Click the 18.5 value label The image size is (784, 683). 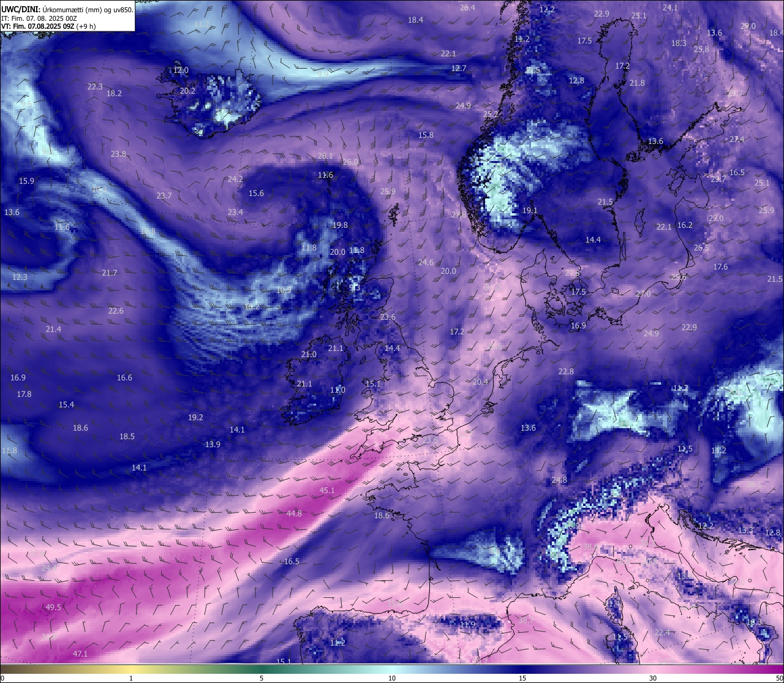tap(127, 436)
